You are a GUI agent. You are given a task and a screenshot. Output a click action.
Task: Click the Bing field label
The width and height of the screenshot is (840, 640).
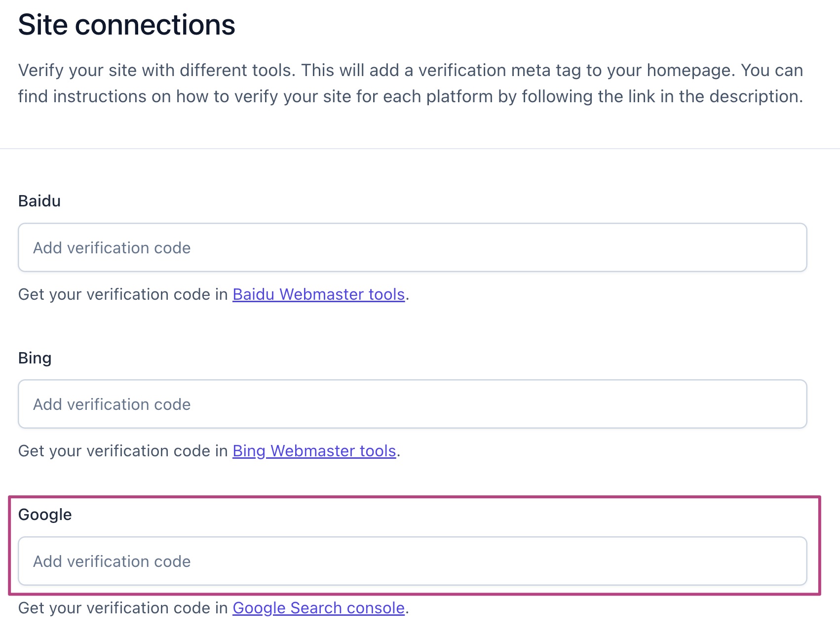point(35,358)
